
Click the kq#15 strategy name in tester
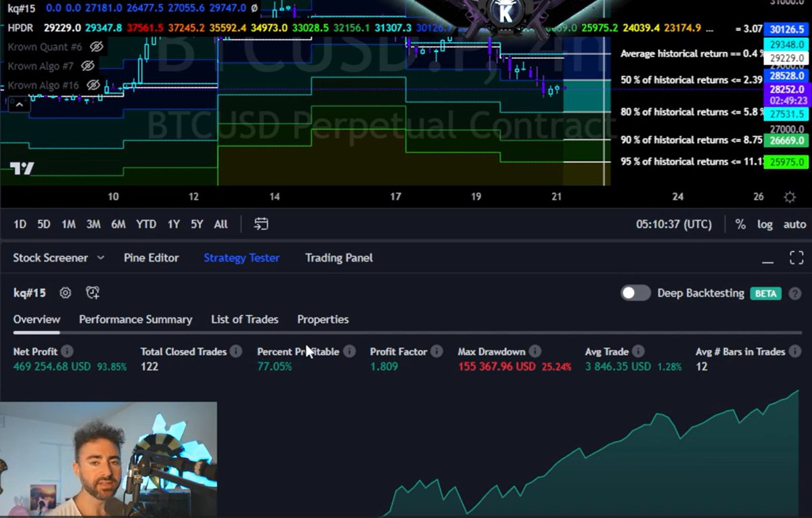tap(30, 293)
